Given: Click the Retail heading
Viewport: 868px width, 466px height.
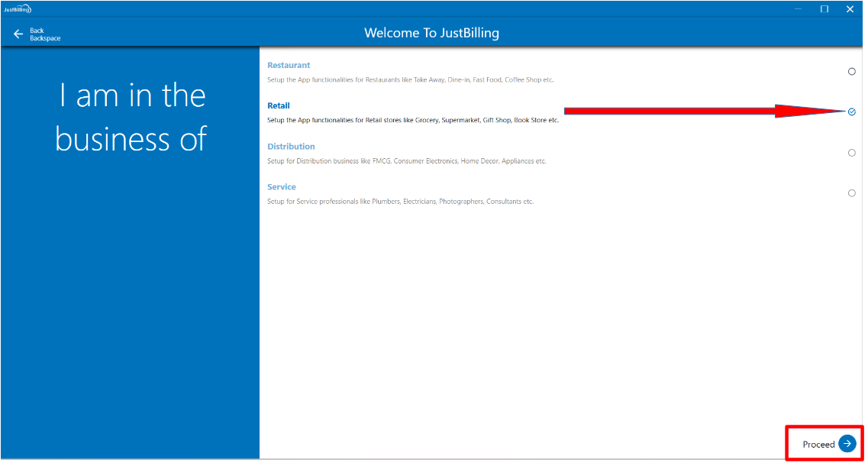Looking at the screenshot, I should (x=279, y=106).
